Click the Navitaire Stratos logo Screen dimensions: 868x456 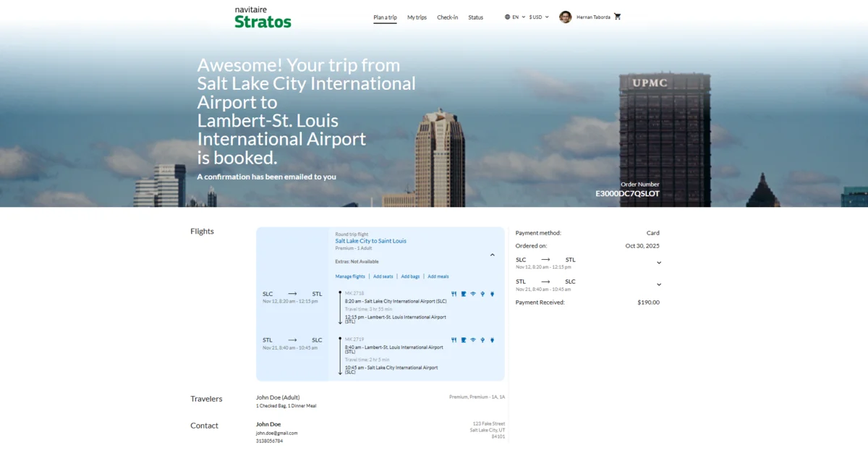[x=263, y=17]
